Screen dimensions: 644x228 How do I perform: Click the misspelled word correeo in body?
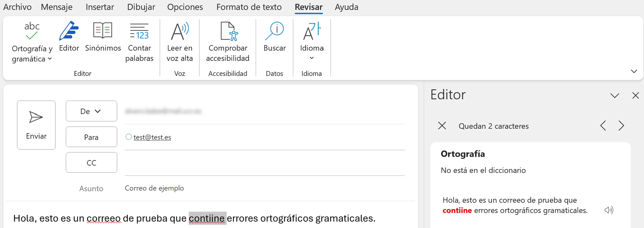point(104,218)
